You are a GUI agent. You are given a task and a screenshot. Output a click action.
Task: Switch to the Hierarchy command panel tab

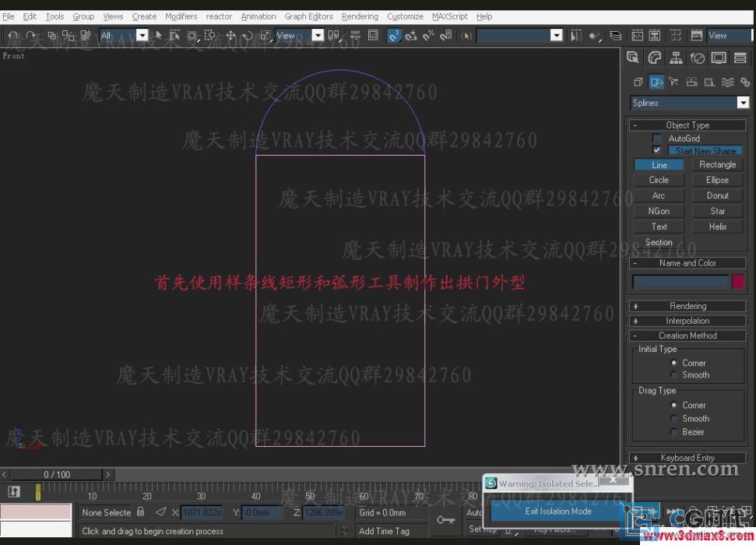tap(676, 58)
